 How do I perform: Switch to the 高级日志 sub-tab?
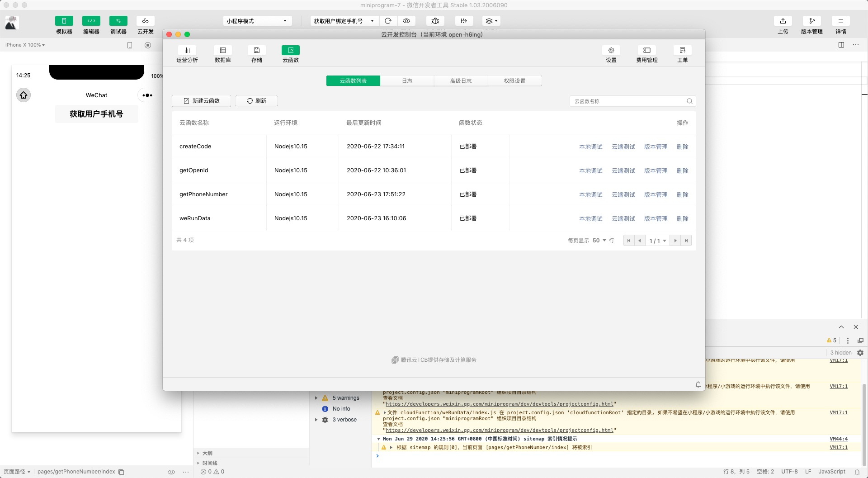(461, 81)
